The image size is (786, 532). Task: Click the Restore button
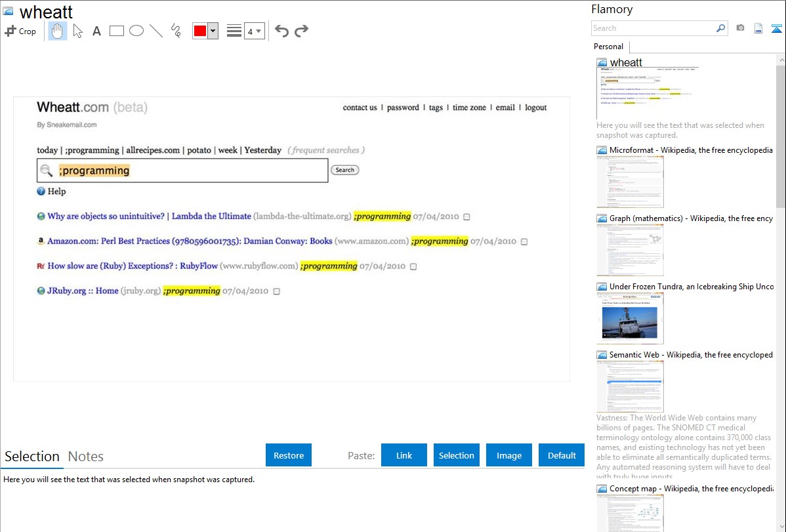pyautogui.click(x=289, y=455)
